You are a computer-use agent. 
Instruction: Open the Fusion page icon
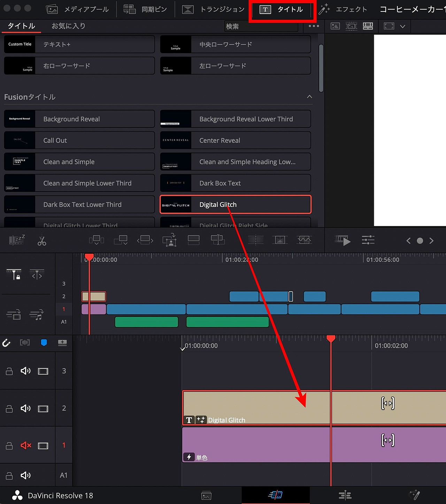click(415, 495)
